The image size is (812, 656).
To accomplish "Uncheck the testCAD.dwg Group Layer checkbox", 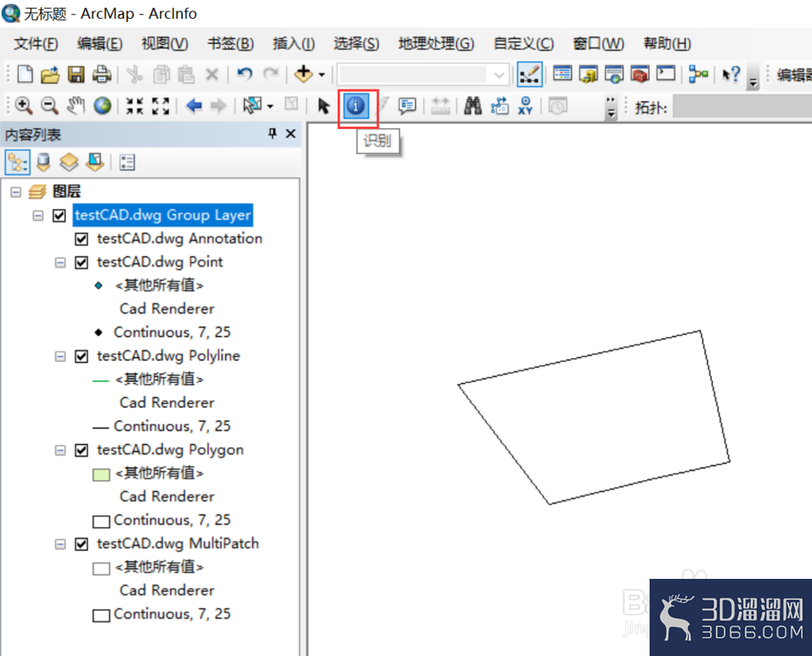I will point(58,215).
